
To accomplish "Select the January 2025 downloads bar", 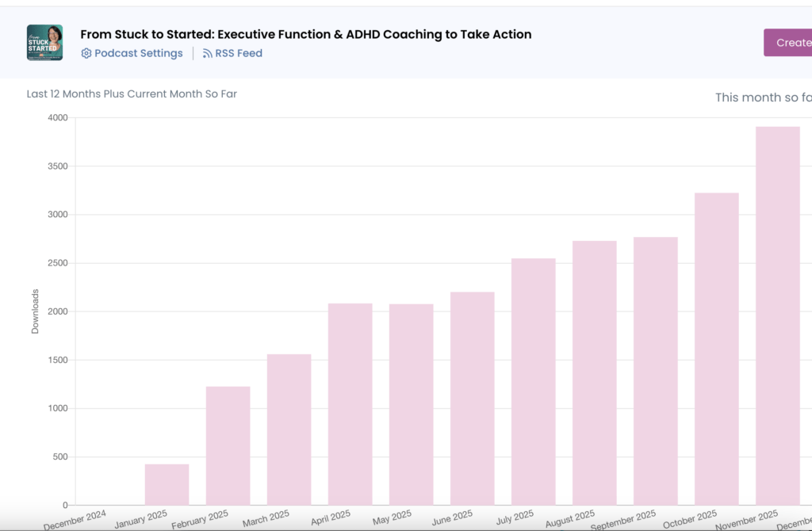I will click(x=167, y=484).
